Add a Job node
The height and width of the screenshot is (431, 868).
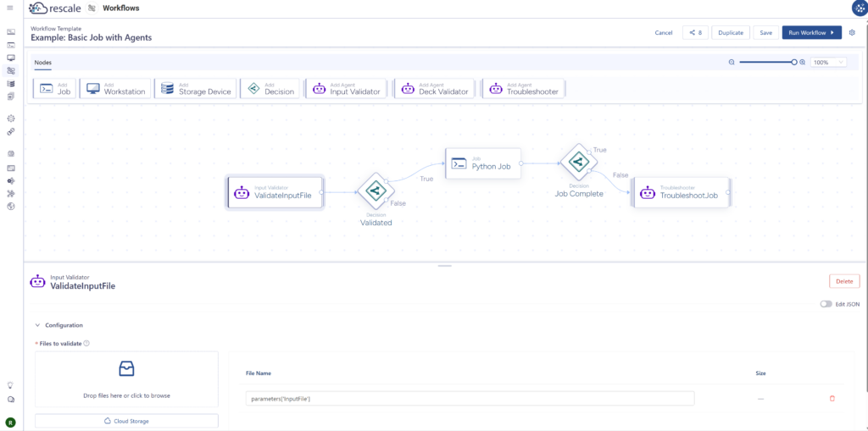(55, 89)
